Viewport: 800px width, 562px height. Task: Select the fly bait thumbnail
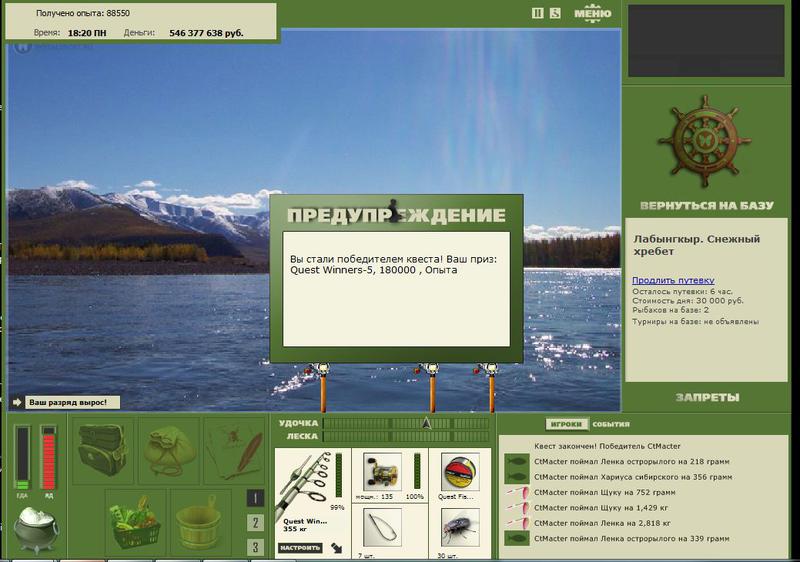pos(460,528)
